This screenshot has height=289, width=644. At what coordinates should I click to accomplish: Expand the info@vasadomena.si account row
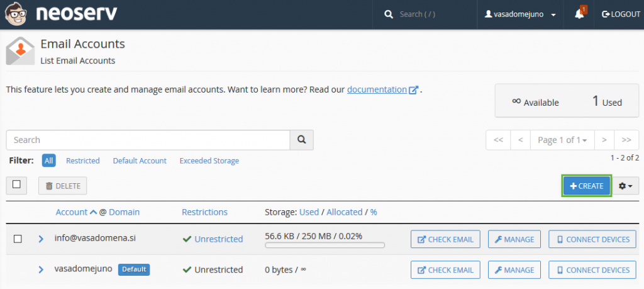(41, 239)
